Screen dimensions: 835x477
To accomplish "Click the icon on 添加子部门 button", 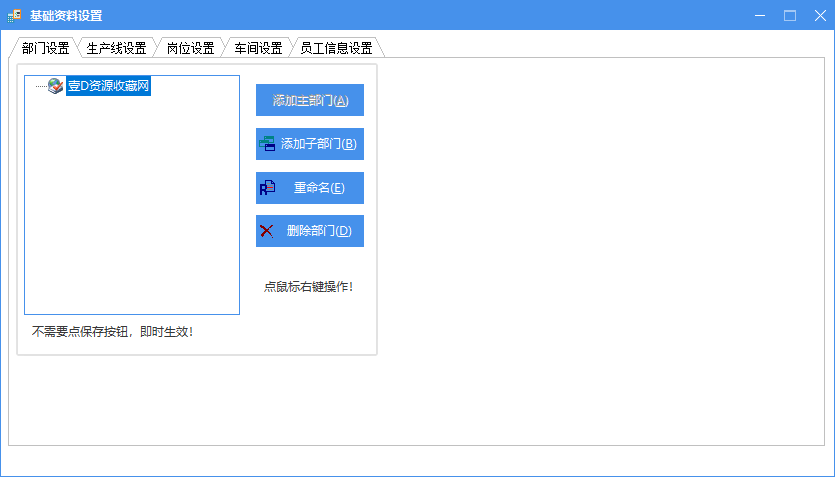I will pyautogui.click(x=267, y=144).
